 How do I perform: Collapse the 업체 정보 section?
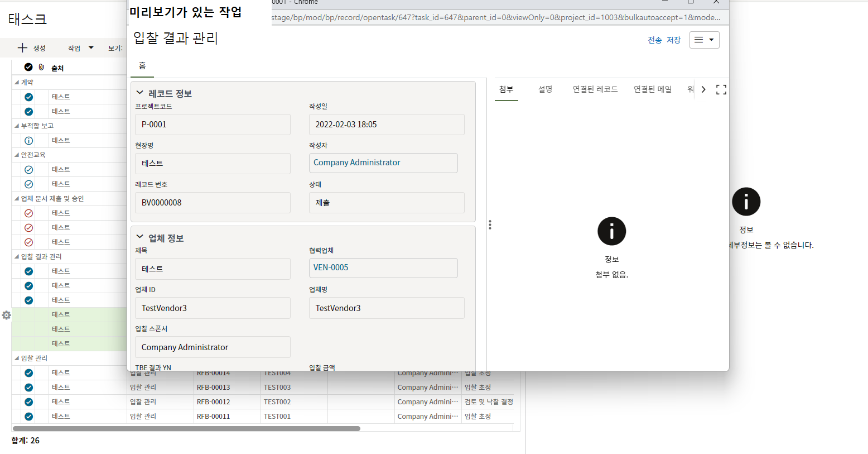tap(140, 238)
